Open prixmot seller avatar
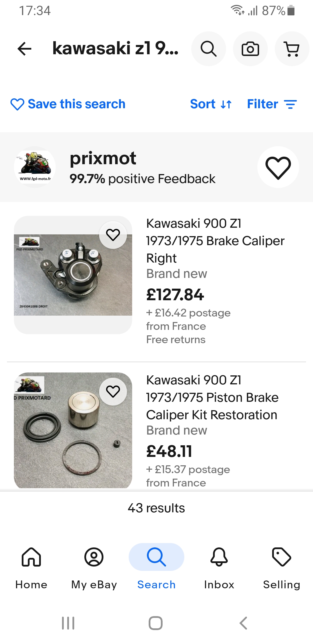 click(35, 167)
